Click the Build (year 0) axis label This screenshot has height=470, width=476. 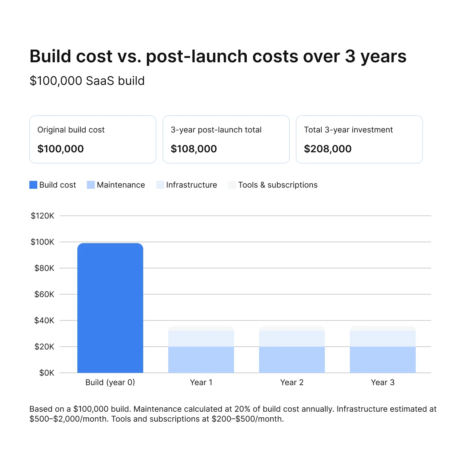point(110,382)
